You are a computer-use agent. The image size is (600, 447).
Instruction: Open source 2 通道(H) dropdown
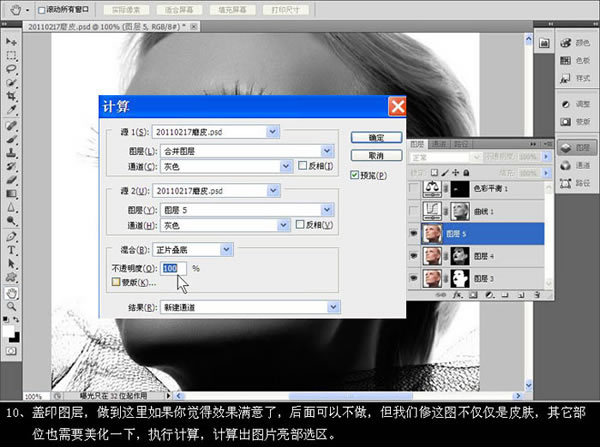coord(283,225)
